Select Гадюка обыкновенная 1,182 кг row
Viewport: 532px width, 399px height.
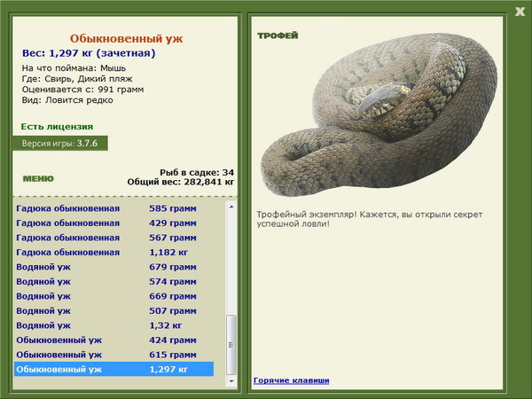113,252
